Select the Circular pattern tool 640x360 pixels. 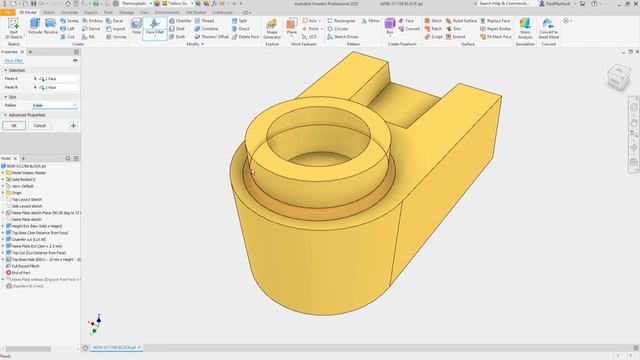pos(338,29)
